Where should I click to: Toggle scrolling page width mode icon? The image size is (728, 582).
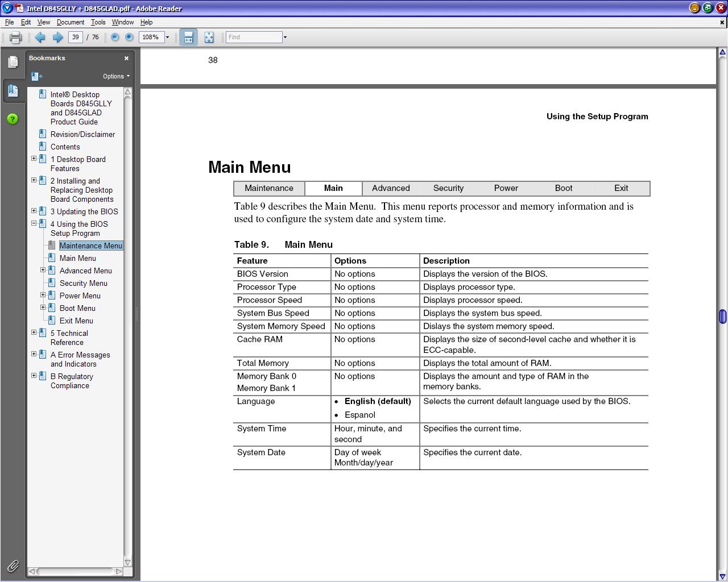point(188,38)
